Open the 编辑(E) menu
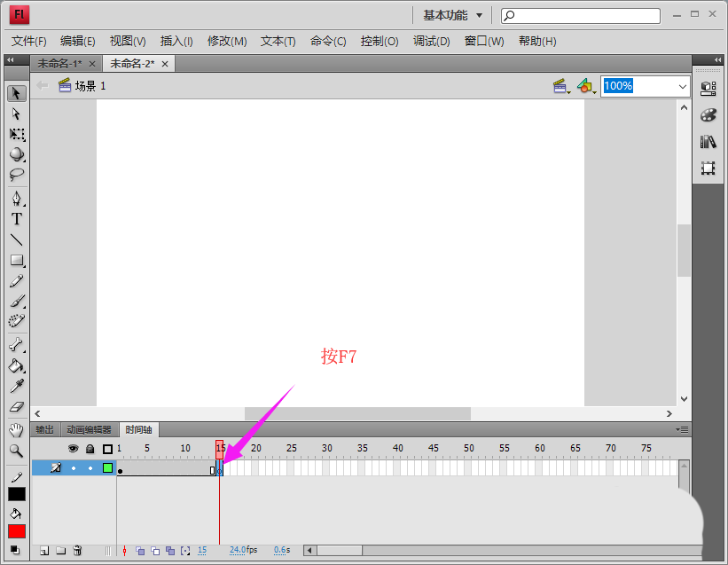Viewport: 728px width, 565px height. pyautogui.click(x=77, y=42)
